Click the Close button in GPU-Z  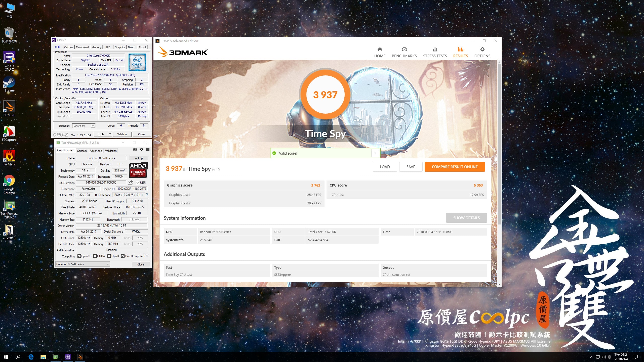tap(141, 264)
